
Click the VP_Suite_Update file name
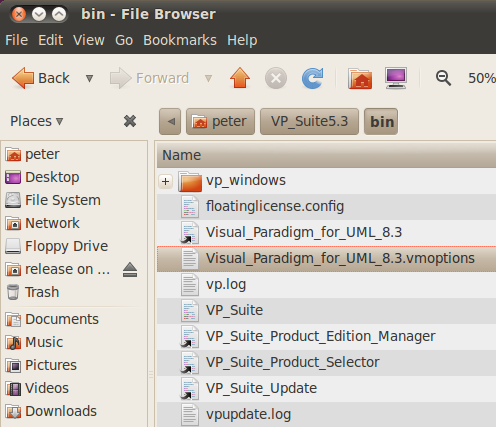pyautogui.click(x=261, y=389)
